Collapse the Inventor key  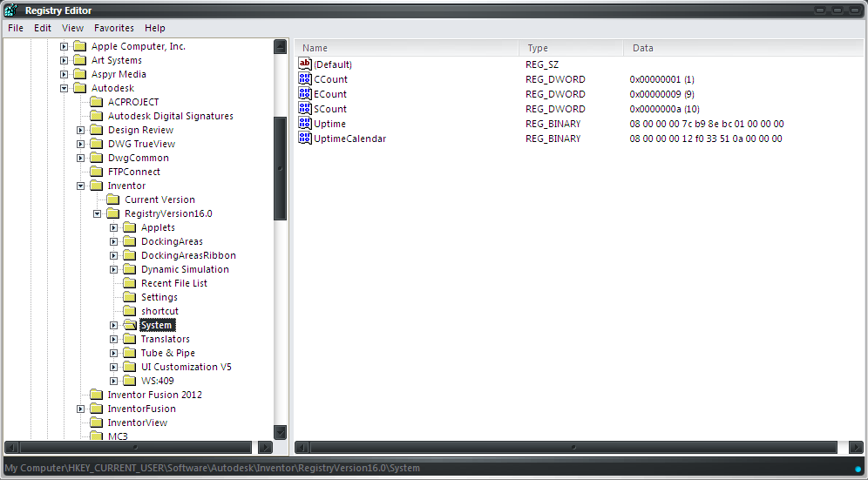(81, 186)
